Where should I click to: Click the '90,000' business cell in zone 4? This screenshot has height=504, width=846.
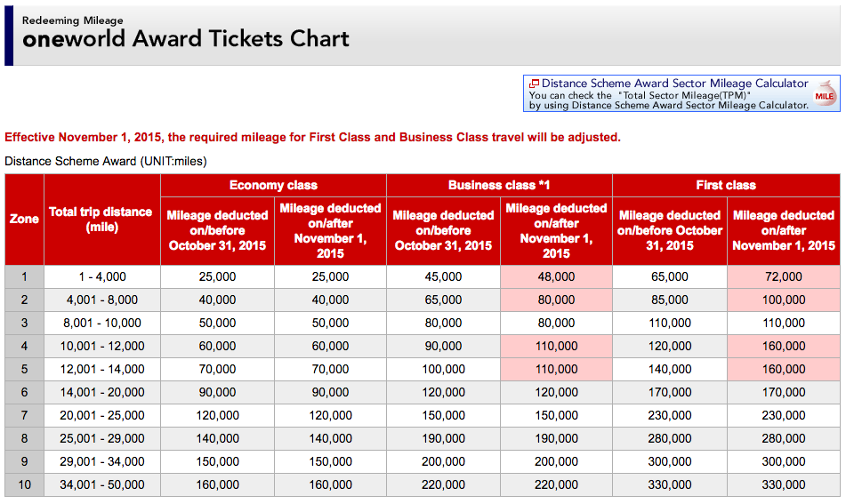click(444, 347)
